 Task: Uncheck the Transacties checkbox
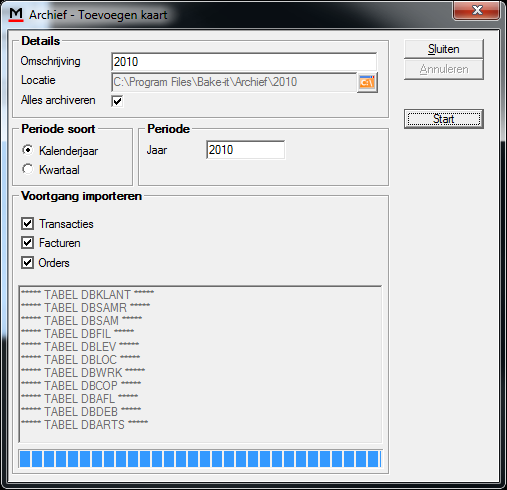[27, 224]
